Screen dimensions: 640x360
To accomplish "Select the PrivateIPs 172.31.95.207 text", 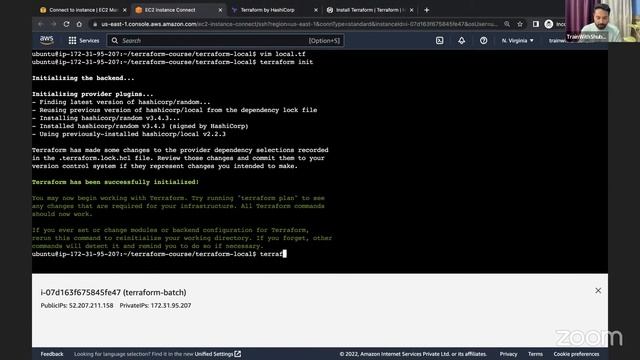I will [x=155, y=305].
